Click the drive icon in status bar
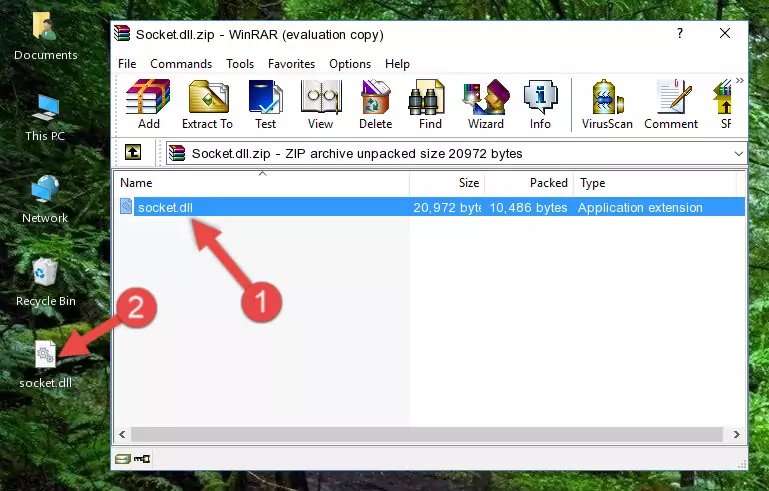The image size is (769, 491). tap(123, 459)
